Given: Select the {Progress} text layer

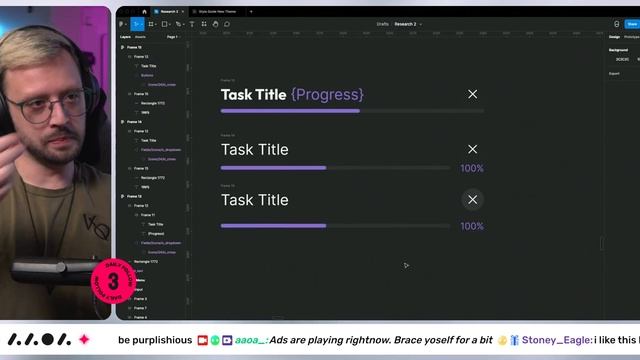Looking at the screenshot, I should click(x=156, y=234).
